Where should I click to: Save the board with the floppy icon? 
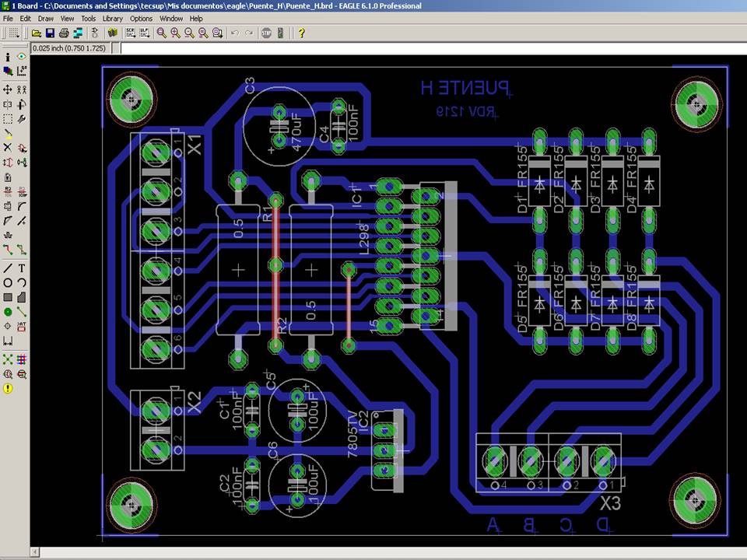click(x=50, y=33)
